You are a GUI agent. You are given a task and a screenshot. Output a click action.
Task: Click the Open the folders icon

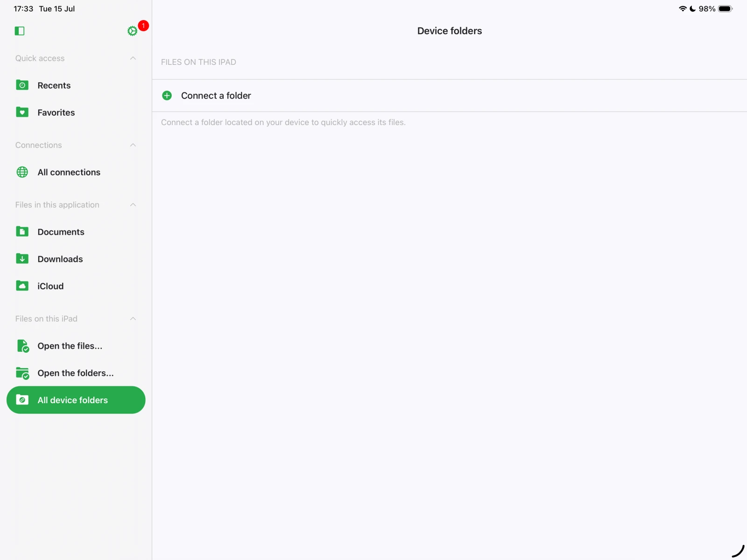coord(22,373)
